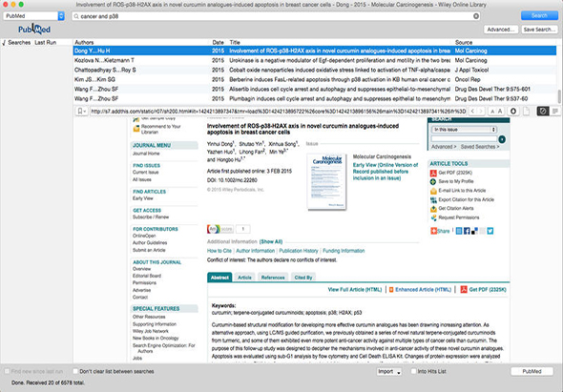Click the blue Search button
Image resolution: width=563 pixels, height=392 pixels.
click(x=539, y=15)
